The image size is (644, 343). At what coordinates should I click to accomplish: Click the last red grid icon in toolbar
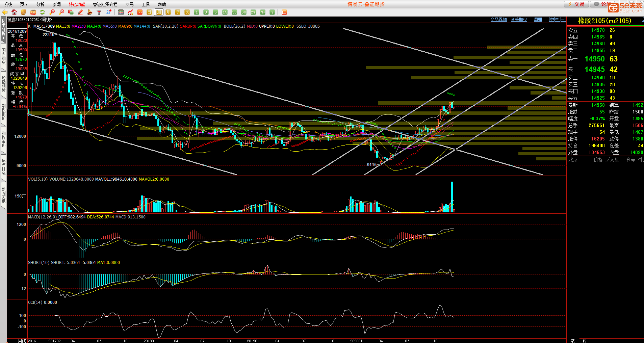click(284, 12)
